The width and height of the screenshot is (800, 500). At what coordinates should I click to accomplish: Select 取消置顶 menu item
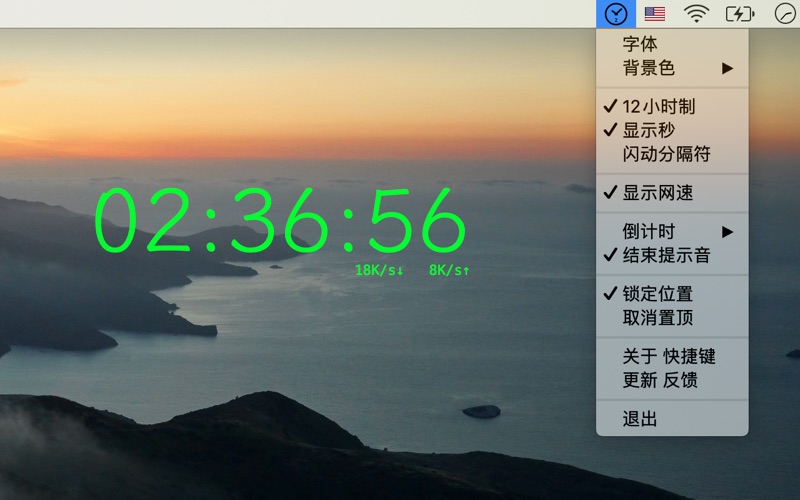point(672,318)
